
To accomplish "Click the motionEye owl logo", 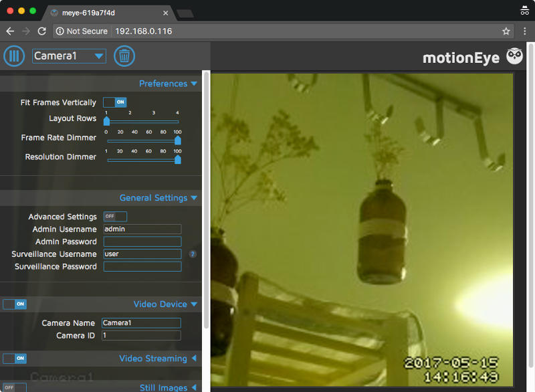I will coord(514,56).
